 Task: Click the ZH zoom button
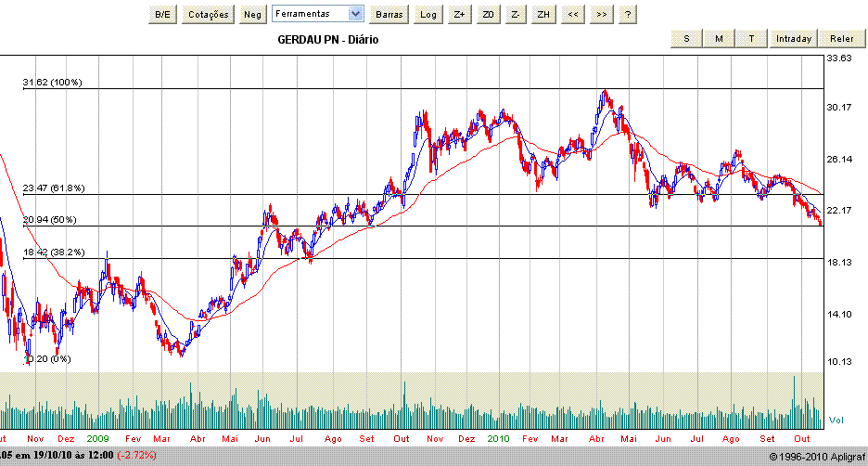pos(543,15)
